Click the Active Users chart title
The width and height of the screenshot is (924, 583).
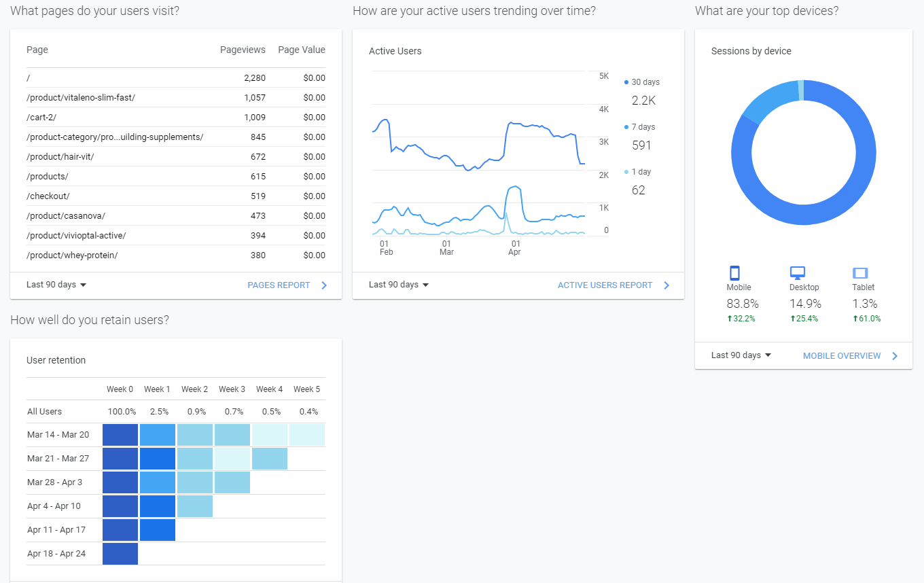tap(395, 51)
